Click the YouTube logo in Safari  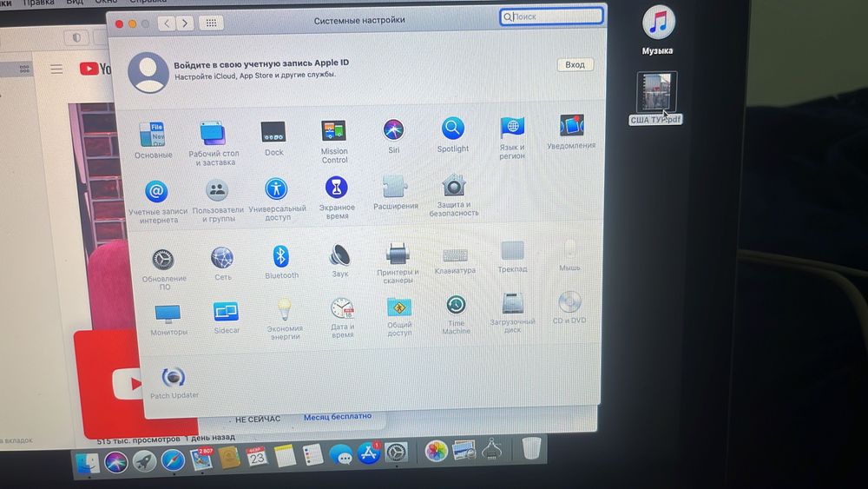click(95, 69)
